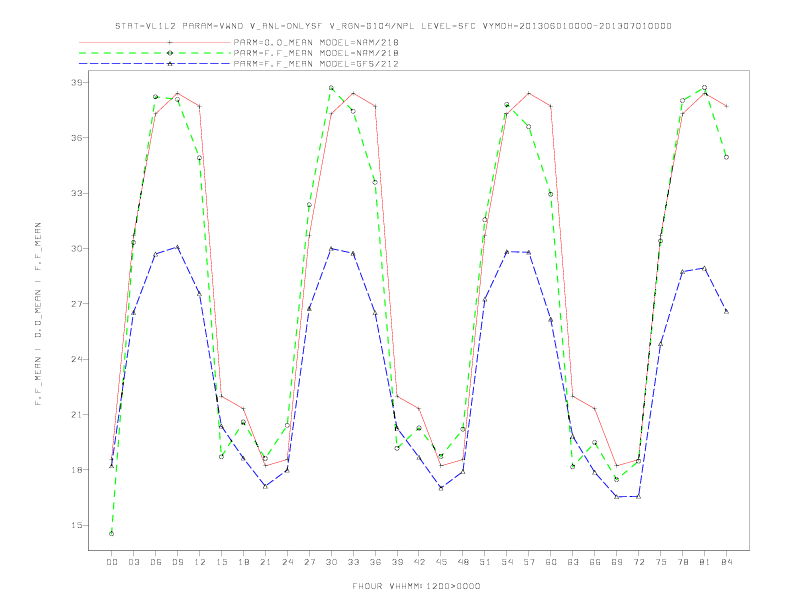Viewport: 792px width, 612px height.
Task: Click x-axis forecast hour 12
Action: (200, 562)
